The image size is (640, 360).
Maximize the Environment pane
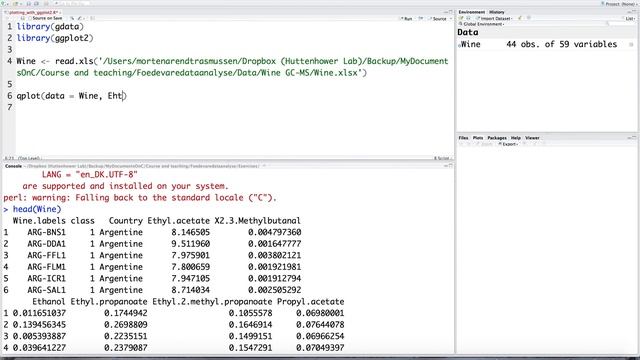pos(634,12)
